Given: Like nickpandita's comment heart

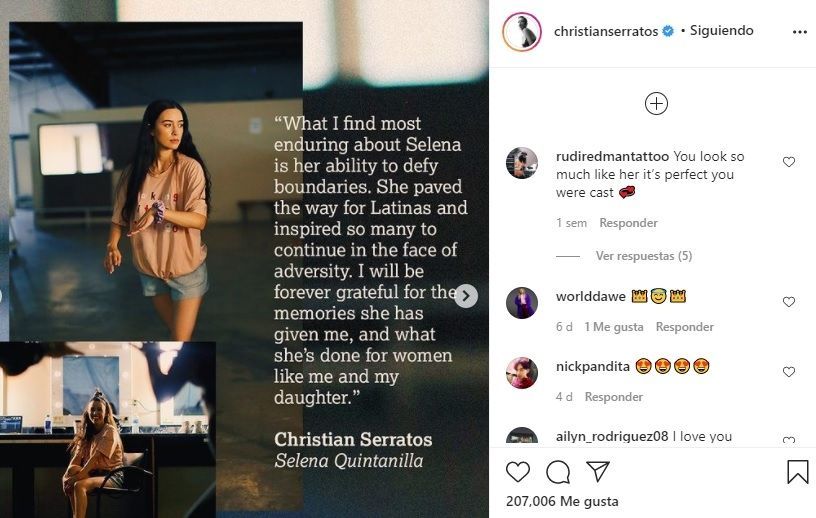Looking at the screenshot, I should coord(789,372).
